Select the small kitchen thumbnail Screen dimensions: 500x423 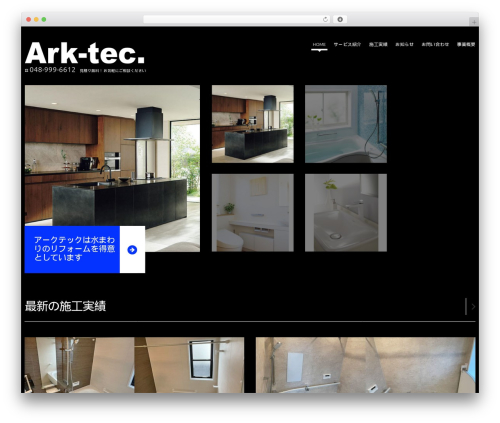pos(253,124)
